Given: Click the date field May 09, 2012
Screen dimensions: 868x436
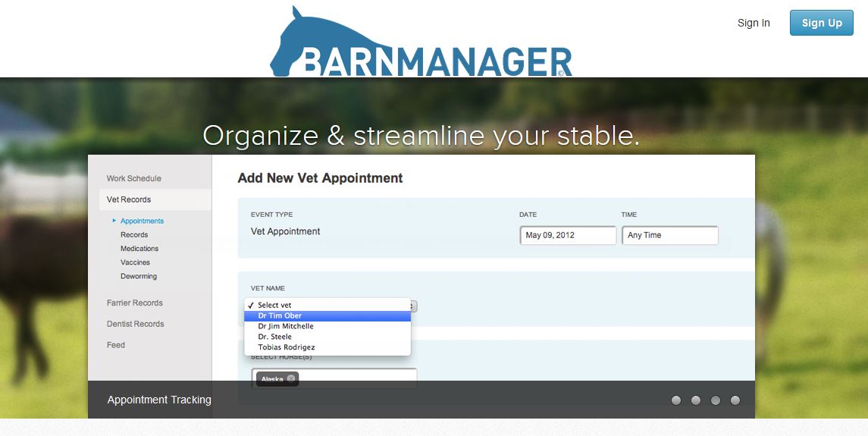Looking at the screenshot, I should click(568, 235).
